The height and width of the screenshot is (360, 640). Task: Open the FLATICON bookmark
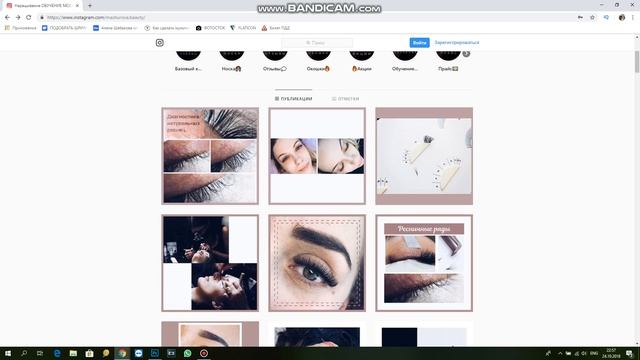tap(243, 28)
